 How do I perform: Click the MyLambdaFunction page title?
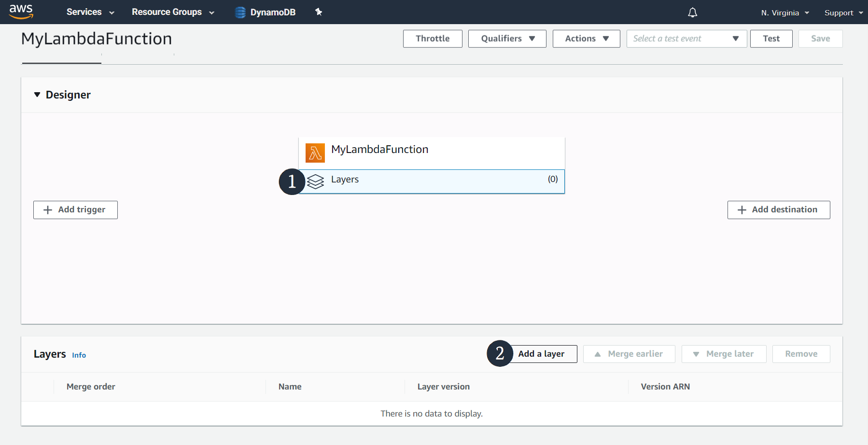click(x=97, y=39)
